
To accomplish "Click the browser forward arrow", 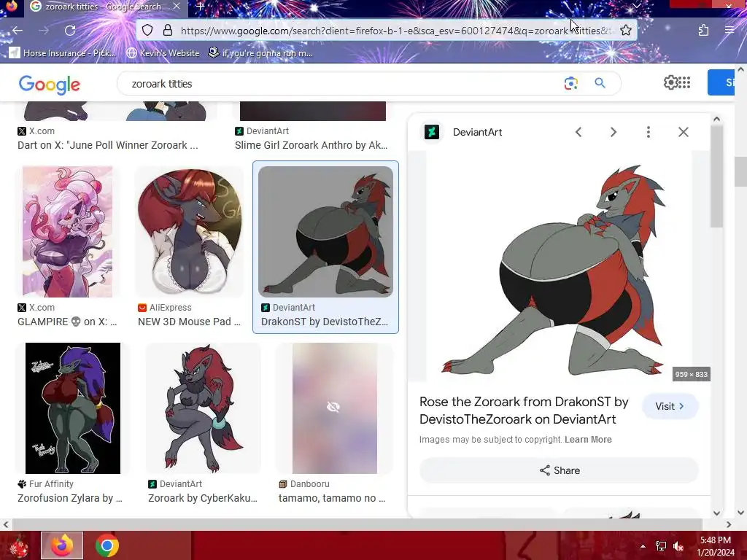I will [x=44, y=31].
